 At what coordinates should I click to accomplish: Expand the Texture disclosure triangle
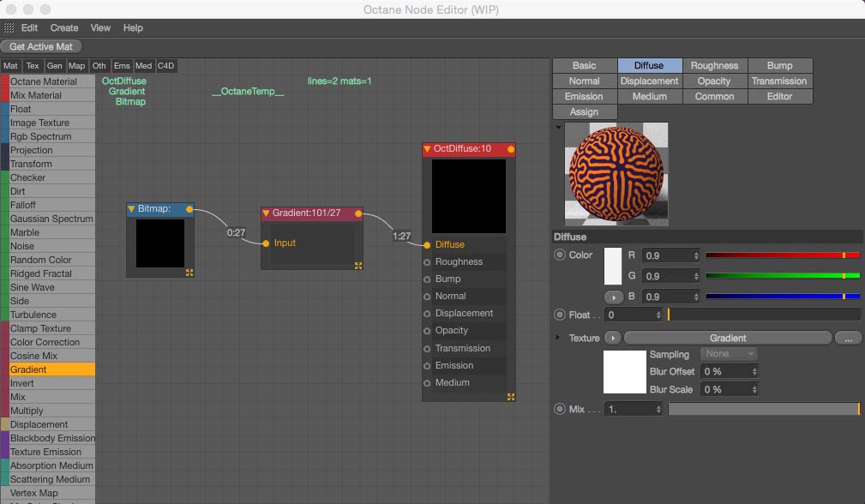558,337
